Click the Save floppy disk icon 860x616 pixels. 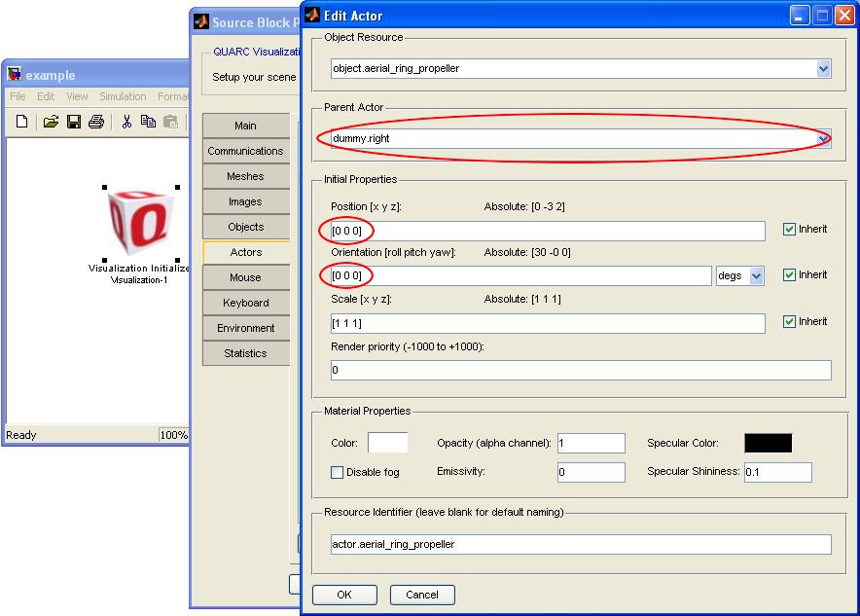73,122
